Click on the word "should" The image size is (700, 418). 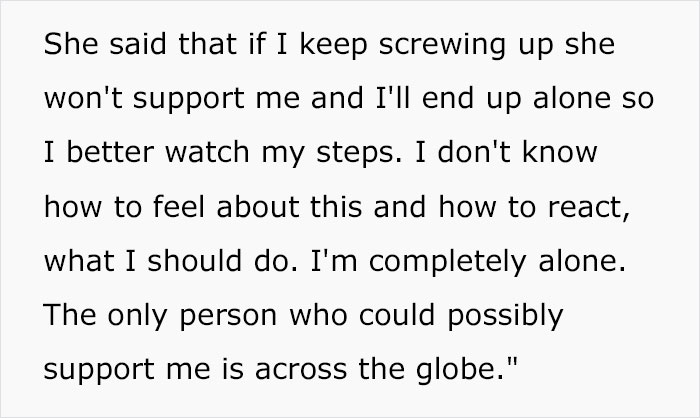(x=195, y=261)
